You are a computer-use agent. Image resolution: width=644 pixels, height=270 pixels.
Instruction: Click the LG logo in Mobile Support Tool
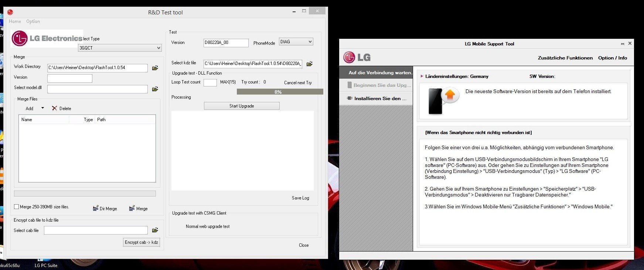[x=357, y=57]
